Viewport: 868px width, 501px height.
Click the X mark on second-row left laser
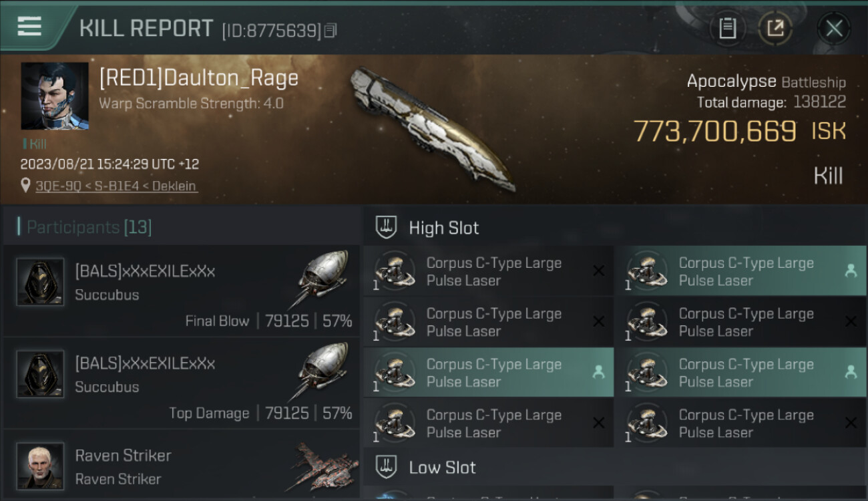pos(598,322)
